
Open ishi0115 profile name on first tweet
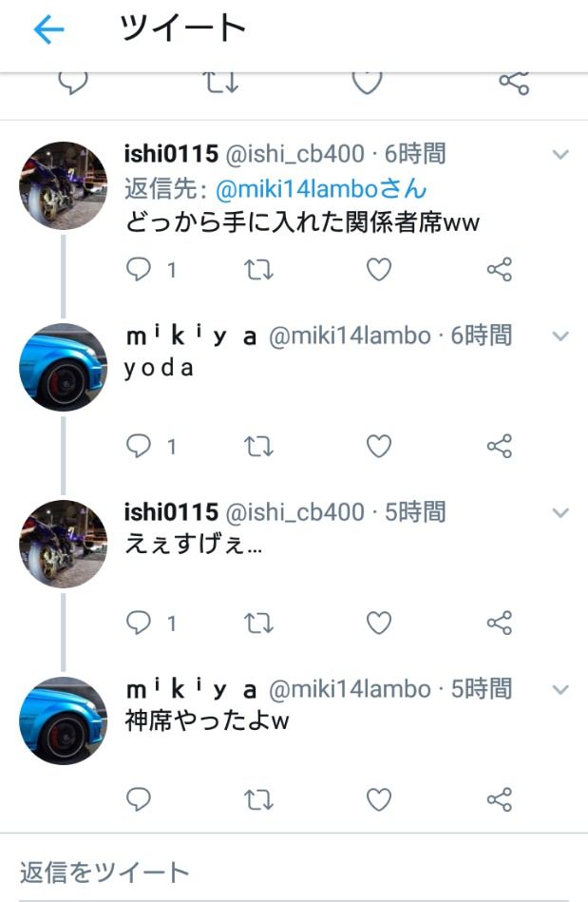point(171,154)
